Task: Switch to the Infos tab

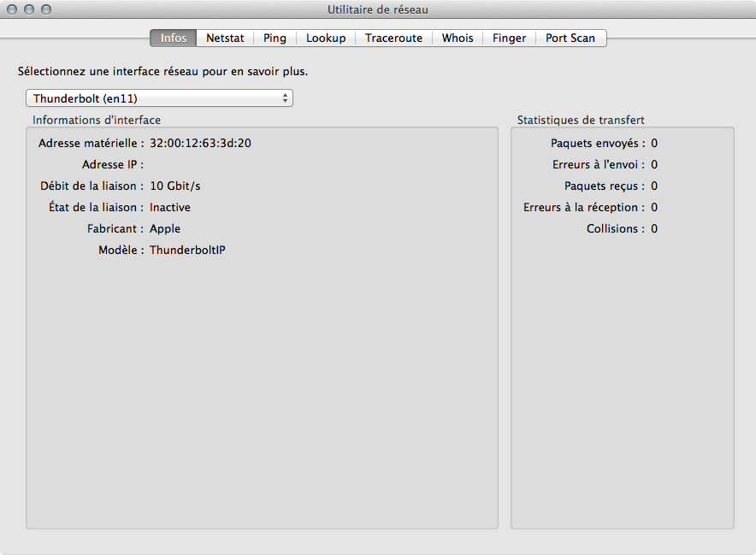Action: click(x=173, y=38)
